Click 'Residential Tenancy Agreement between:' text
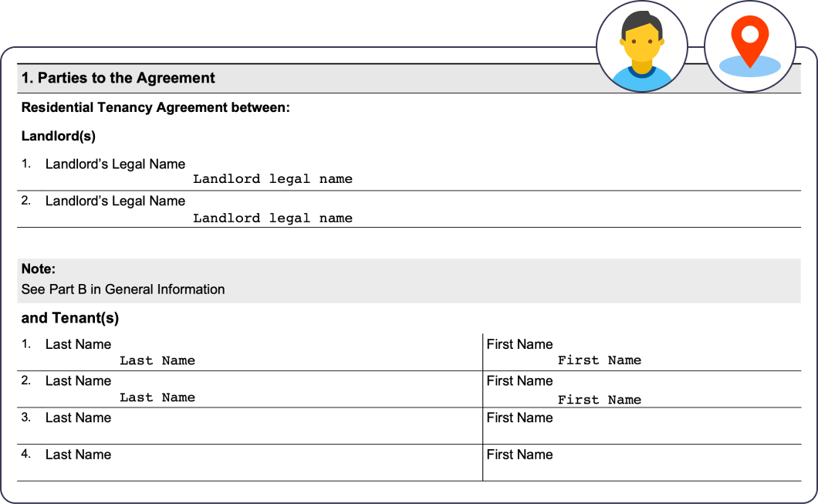 [x=155, y=107]
